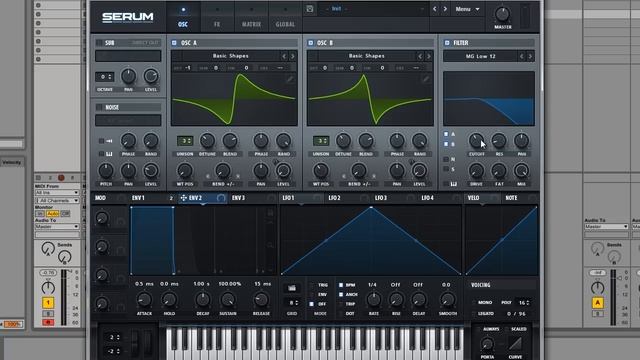640x360 pixels.
Task: Click the portamento CURVE display
Action: pos(515,344)
